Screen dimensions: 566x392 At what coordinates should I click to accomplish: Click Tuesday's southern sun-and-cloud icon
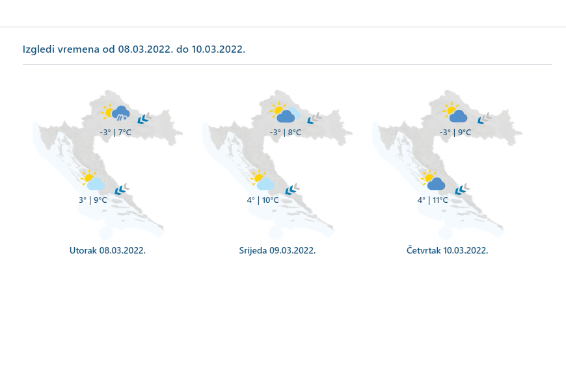(92, 181)
